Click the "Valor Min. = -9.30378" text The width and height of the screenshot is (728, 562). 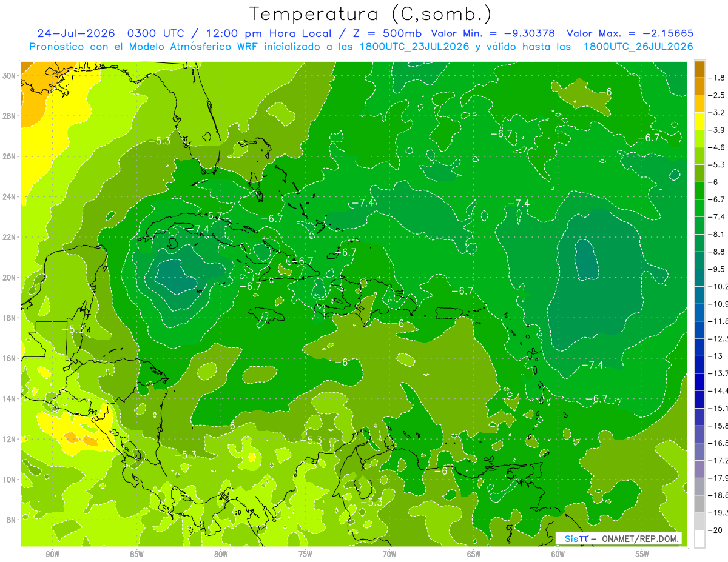point(493,33)
